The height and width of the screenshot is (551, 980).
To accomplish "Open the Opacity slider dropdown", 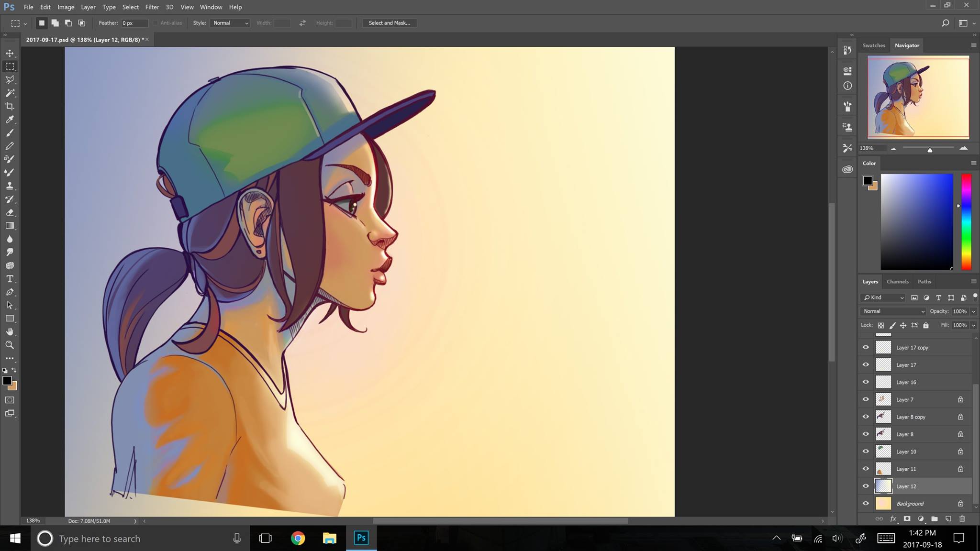I will 973,311.
